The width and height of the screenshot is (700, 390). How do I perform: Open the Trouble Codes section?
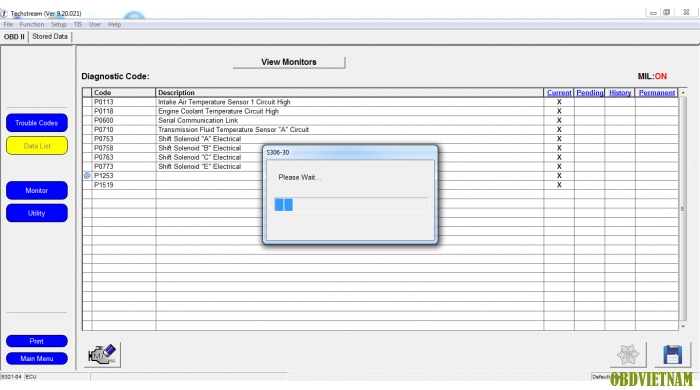(x=37, y=123)
